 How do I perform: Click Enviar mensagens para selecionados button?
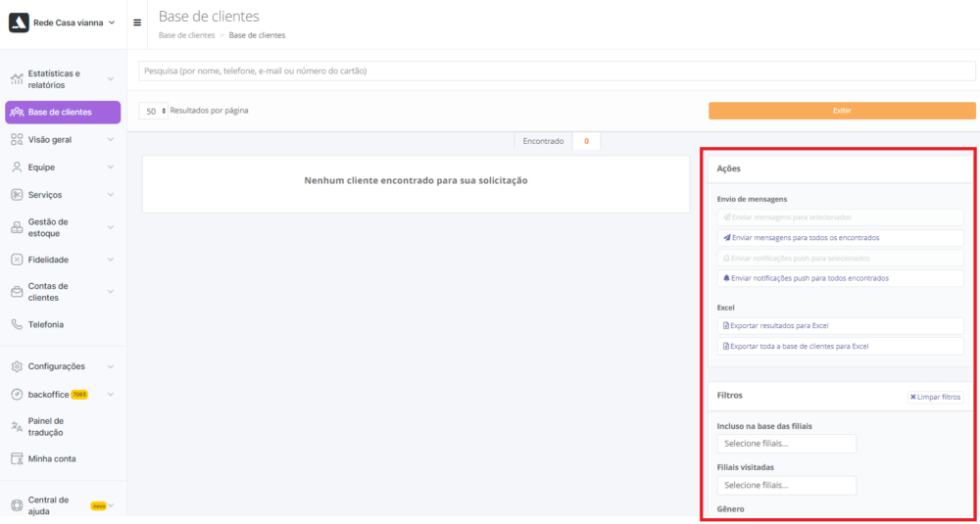tap(841, 217)
